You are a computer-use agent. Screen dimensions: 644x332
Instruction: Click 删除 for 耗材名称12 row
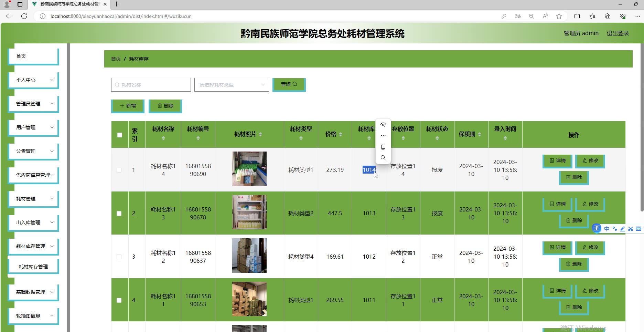(x=574, y=264)
